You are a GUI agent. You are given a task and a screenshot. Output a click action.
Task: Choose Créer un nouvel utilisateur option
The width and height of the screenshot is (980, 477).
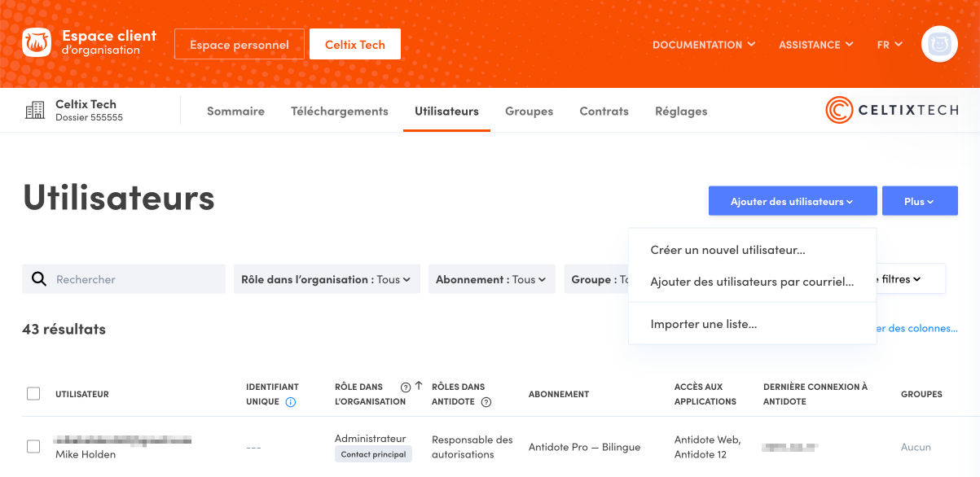coord(727,250)
